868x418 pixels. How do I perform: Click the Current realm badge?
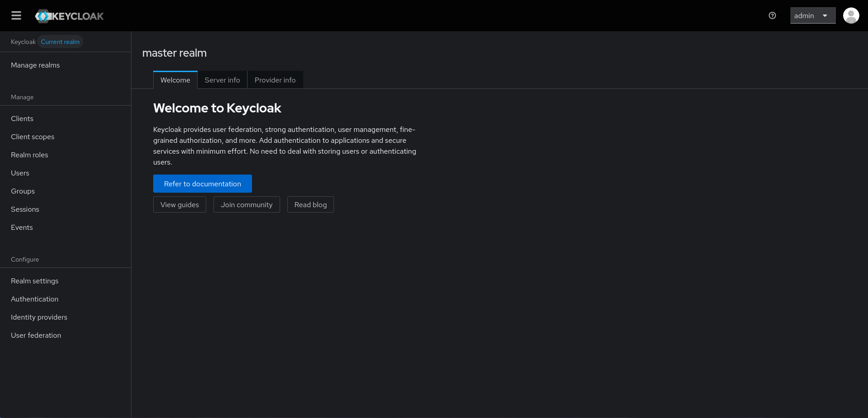click(x=60, y=42)
